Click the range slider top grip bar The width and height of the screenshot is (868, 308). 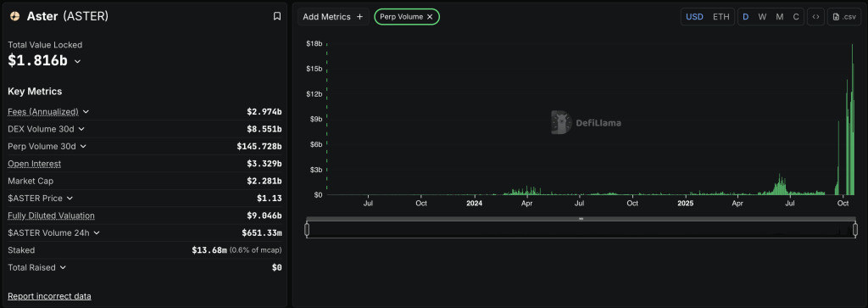tap(581, 219)
